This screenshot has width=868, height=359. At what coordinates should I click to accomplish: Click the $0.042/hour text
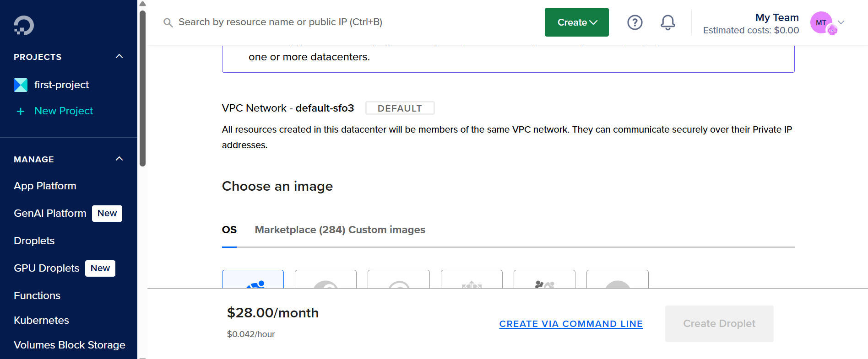[251, 334]
